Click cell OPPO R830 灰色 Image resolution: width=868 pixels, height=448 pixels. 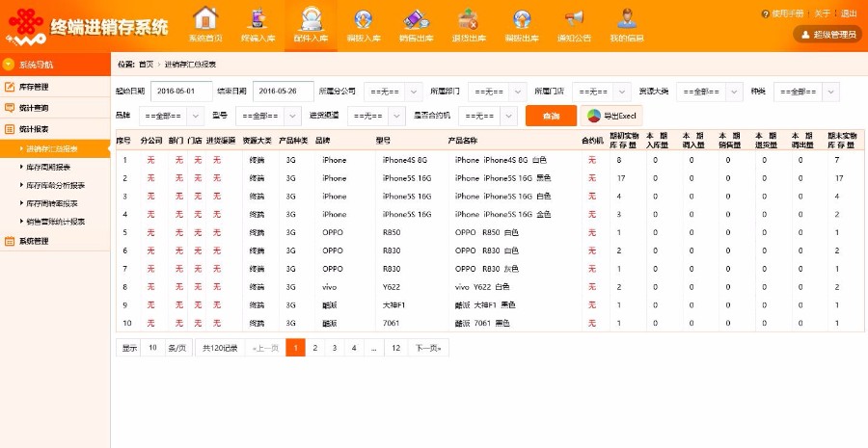487,269
